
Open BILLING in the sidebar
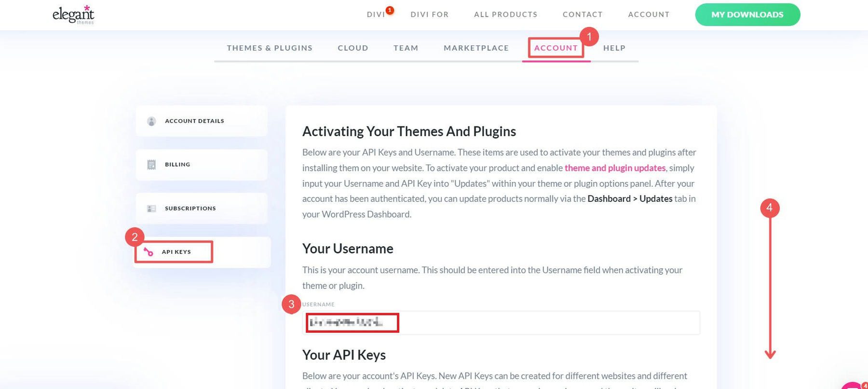coord(202,165)
